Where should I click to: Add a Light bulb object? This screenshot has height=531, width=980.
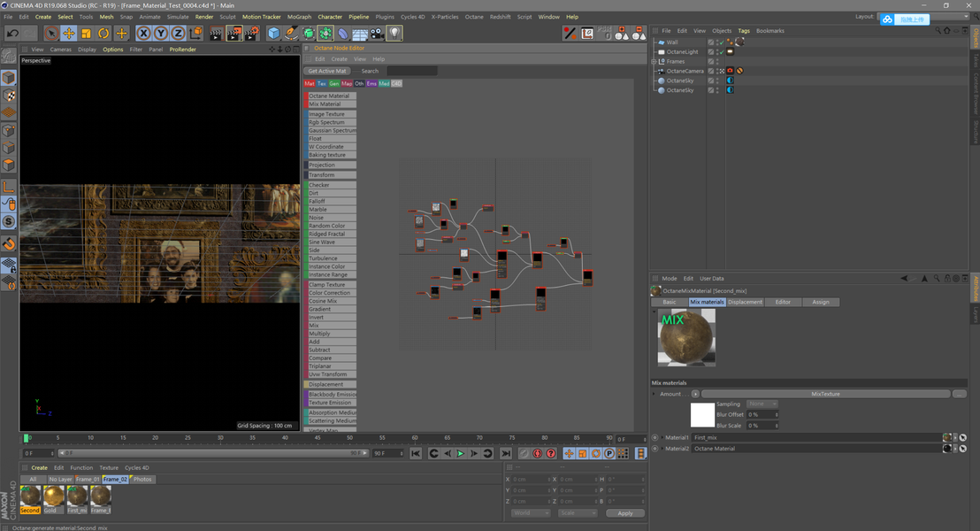point(394,33)
